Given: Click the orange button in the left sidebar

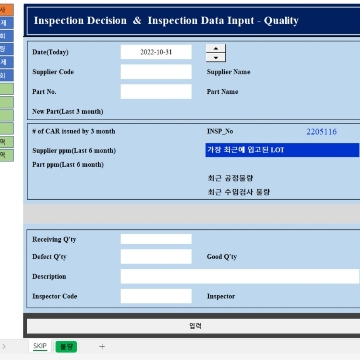Looking at the screenshot, I should click(7, 10).
